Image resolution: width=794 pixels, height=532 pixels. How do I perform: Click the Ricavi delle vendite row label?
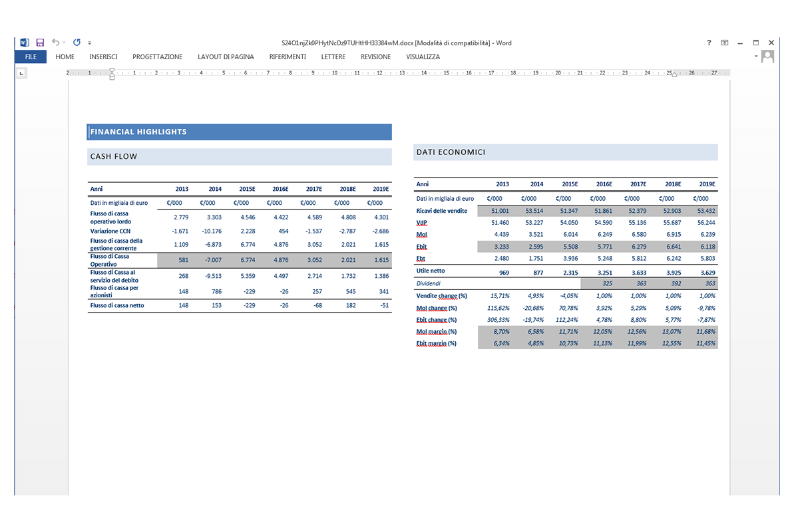click(x=441, y=211)
